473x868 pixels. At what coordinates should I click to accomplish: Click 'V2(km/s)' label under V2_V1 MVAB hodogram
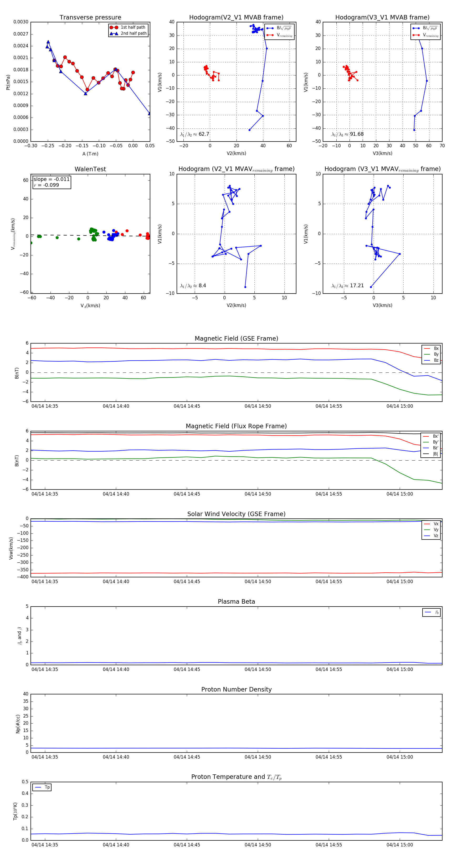[236, 153]
